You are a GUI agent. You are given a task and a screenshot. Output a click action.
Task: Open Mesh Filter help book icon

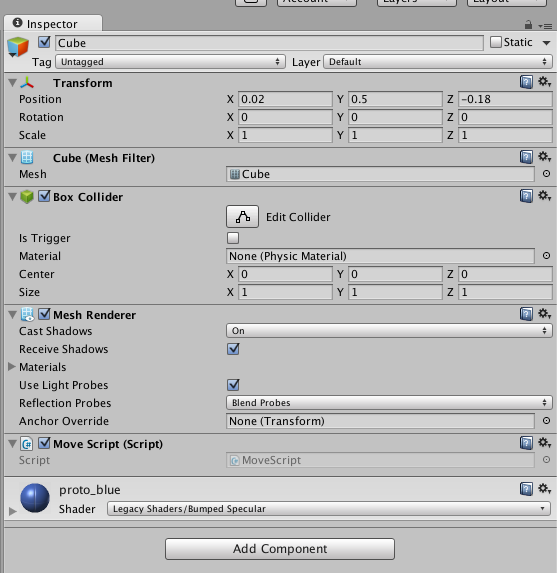pos(526,157)
